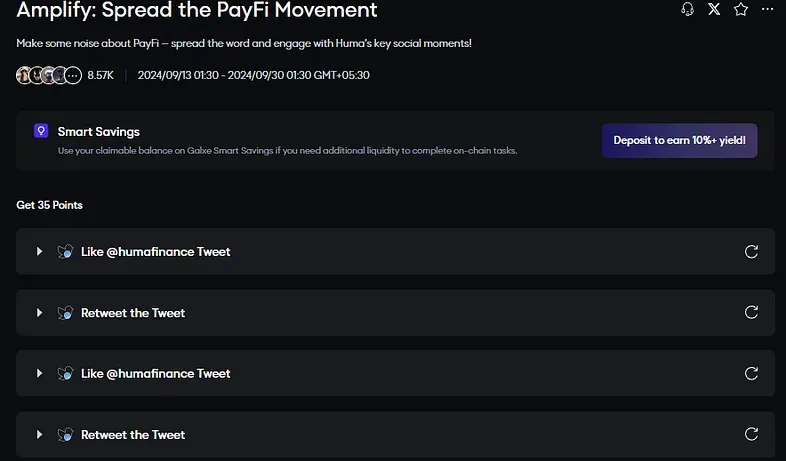Viewport: 786px width, 461px height.
Task: Click the X share icon in header
Action: click(714, 9)
